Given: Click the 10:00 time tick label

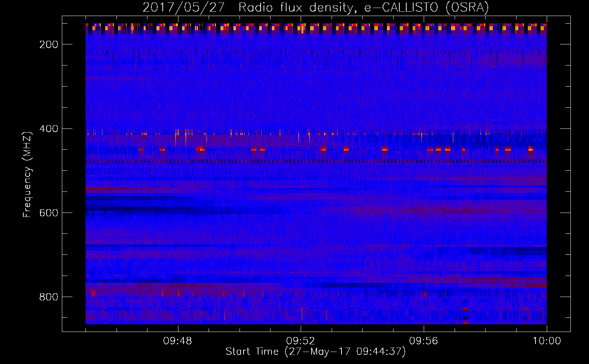Looking at the screenshot, I should (x=547, y=341).
